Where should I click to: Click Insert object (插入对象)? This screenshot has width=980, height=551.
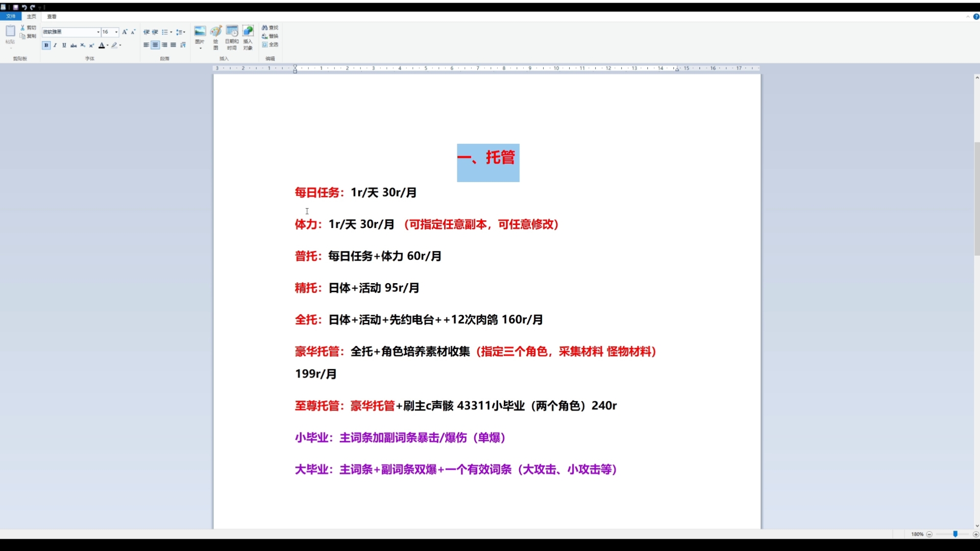[248, 37]
